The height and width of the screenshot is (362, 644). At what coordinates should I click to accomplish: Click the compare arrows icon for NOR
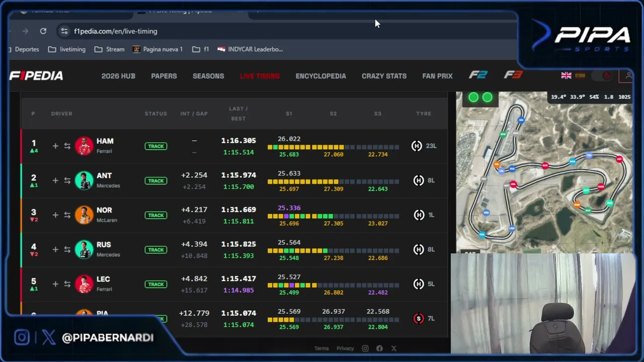point(67,215)
